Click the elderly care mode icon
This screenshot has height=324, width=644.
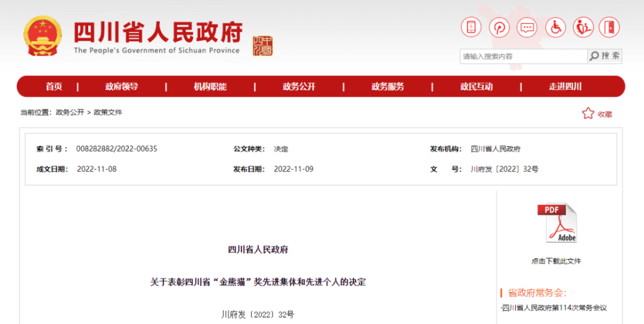point(583,28)
